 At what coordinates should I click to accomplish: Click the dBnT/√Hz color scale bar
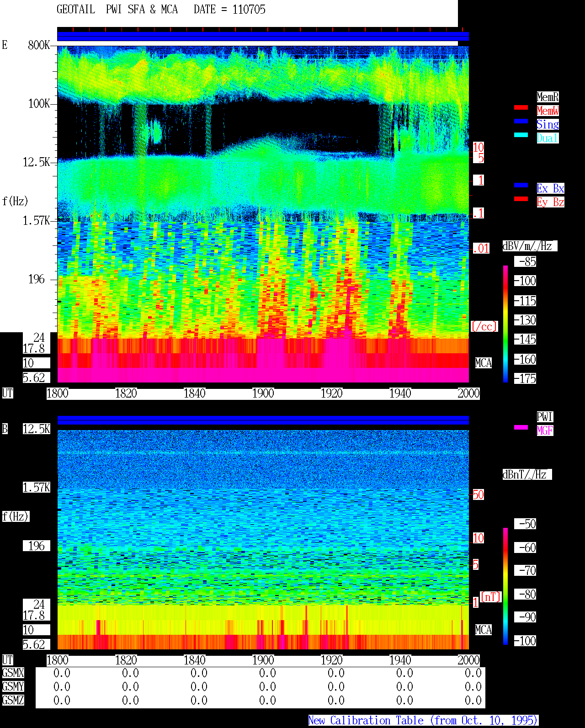pyautogui.click(x=505, y=586)
